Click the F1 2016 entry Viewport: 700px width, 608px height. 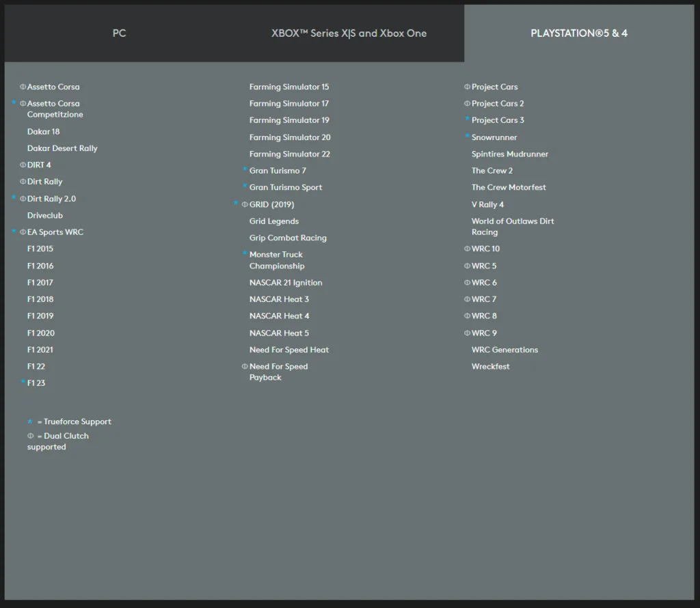(x=40, y=266)
